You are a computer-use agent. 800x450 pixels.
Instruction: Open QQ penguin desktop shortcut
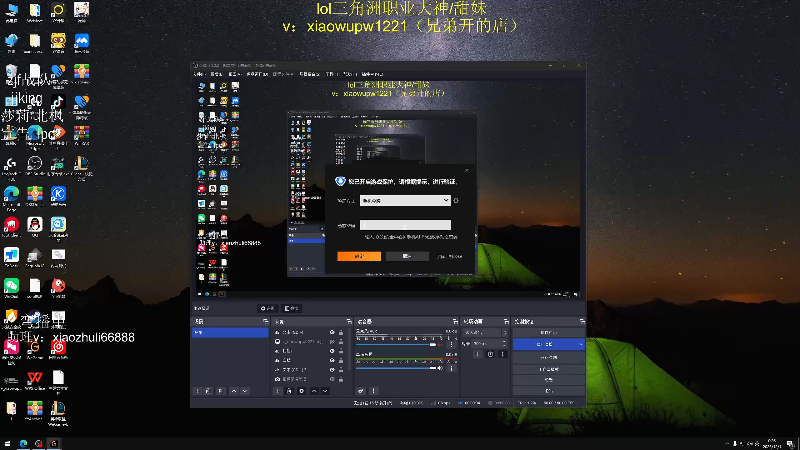[x=35, y=227]
